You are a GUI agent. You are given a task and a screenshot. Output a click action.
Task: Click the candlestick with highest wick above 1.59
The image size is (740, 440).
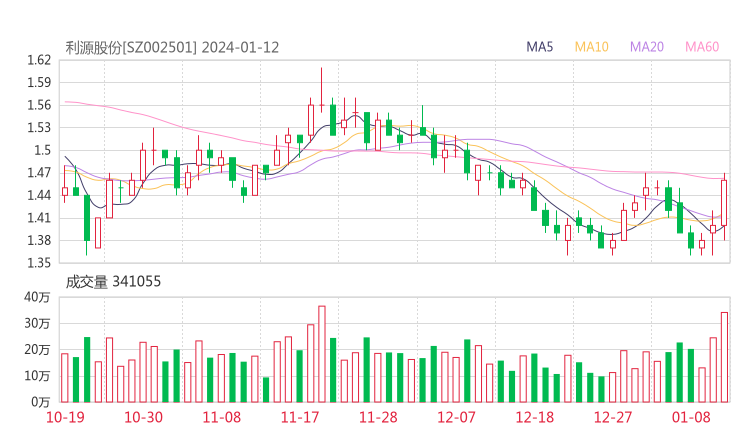coord(322,90)
